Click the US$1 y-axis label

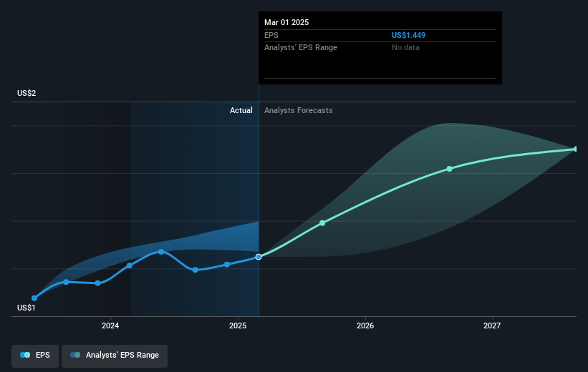click(26, 308)
